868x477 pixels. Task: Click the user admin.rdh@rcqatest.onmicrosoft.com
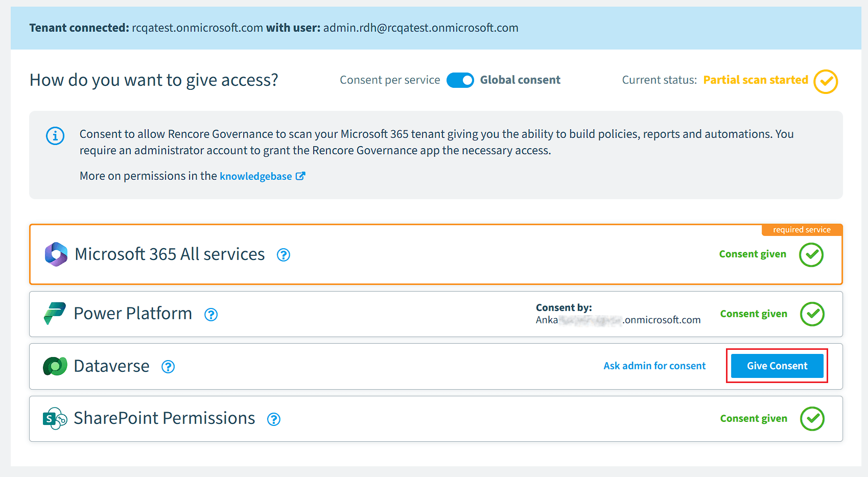421,28
